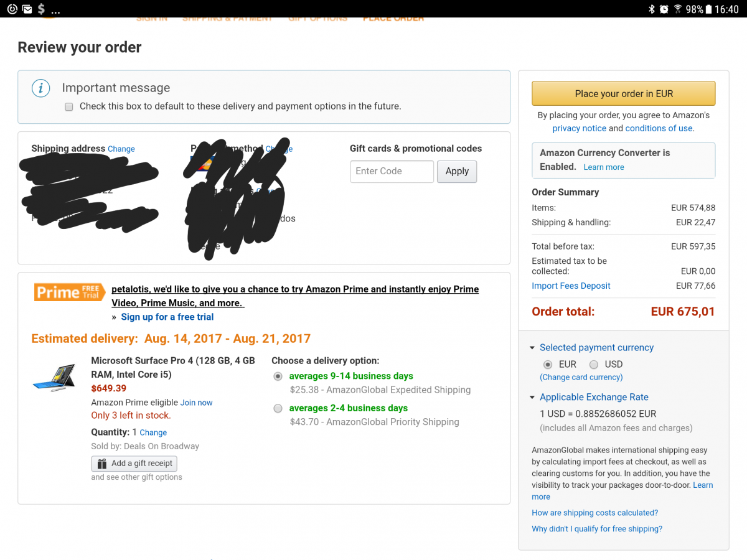Select USD as payment currency
The width and height of the screenshot is (747, 560).
pos(594,365)
